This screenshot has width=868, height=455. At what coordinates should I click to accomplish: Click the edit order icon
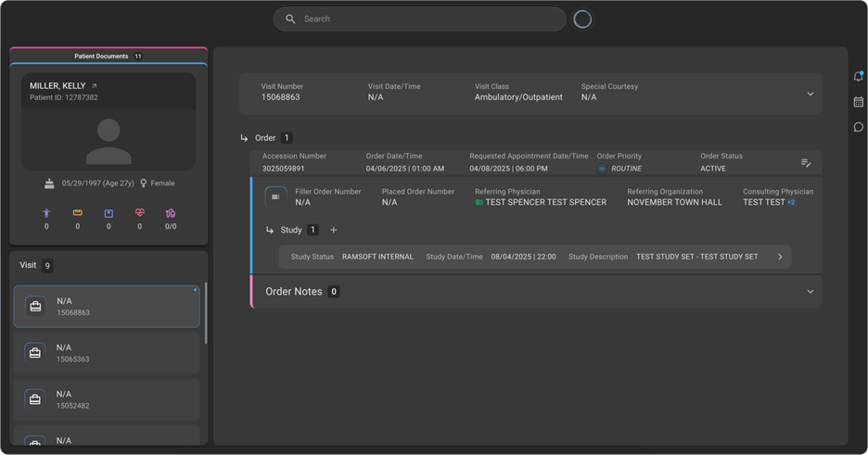point(806,163)
